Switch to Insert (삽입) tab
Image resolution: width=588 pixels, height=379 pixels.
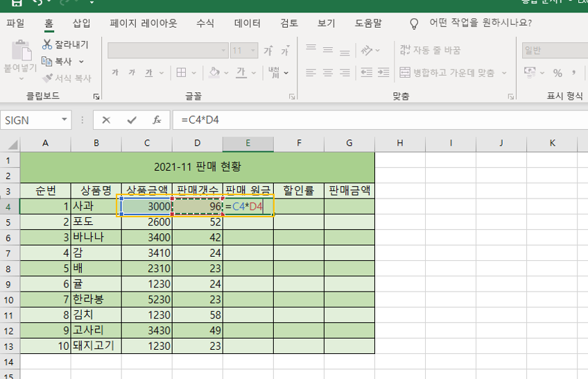(x=81, y=24)
